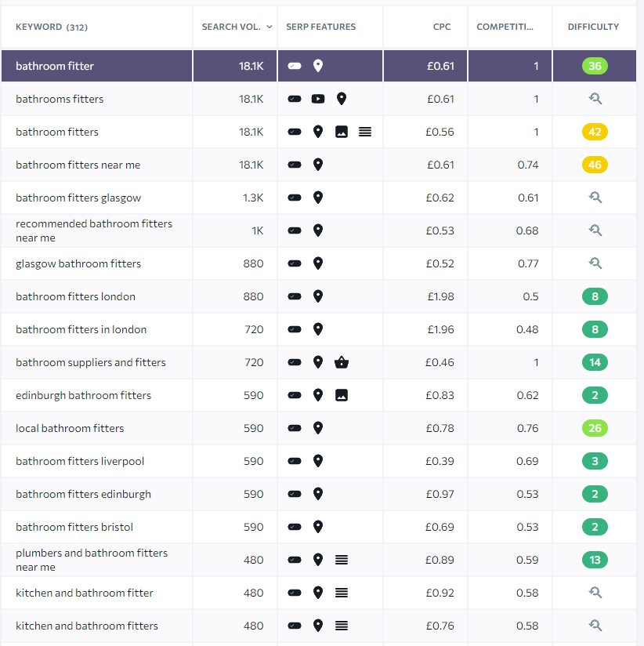This screenshot has height=646, width=644.
Task: Click magnifier difficulty icon for bathrooms fitters
Action: tap(595, 99)
